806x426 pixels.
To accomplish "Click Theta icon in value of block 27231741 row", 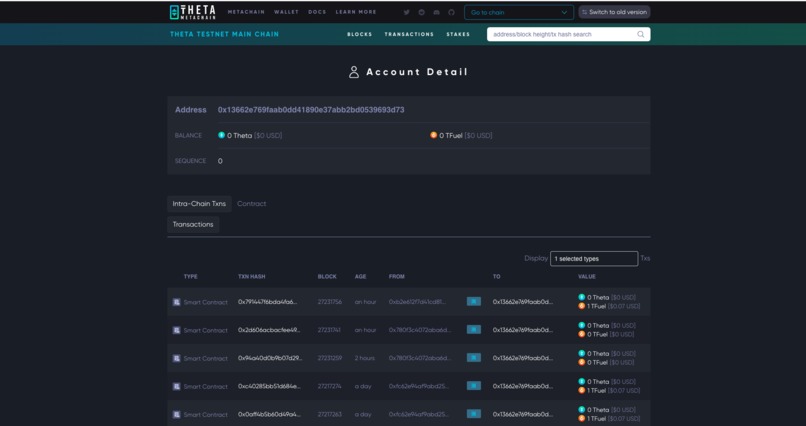I will click(581, 325).
